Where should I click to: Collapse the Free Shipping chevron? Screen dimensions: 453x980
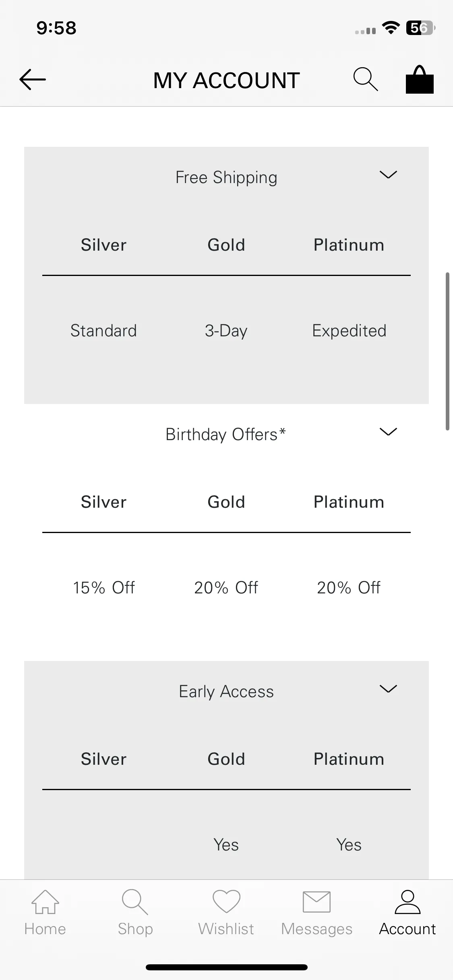tap(389, 175)
